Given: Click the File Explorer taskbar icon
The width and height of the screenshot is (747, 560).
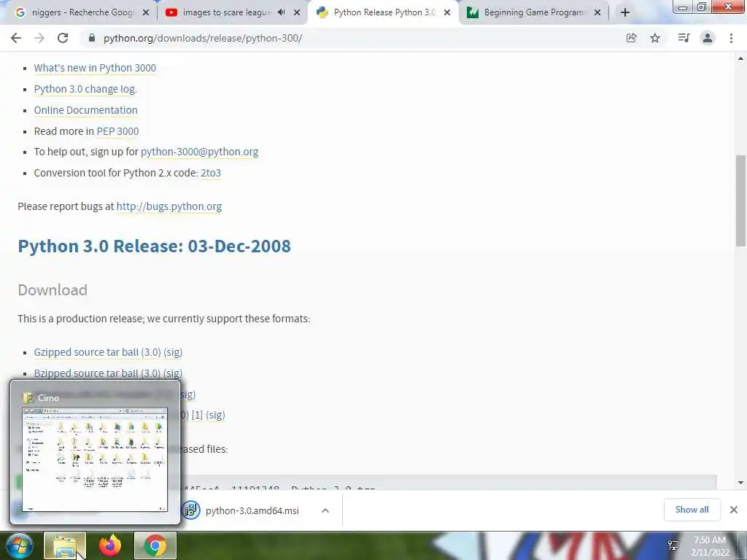Looking at the screenshot, I should (65, 545).
